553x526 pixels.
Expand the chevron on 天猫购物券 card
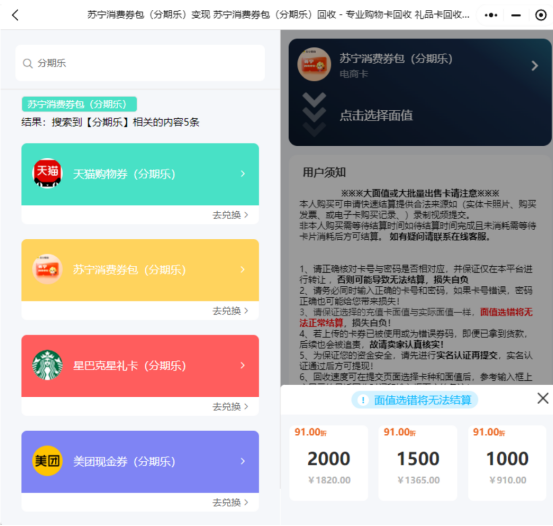[243, 174]
